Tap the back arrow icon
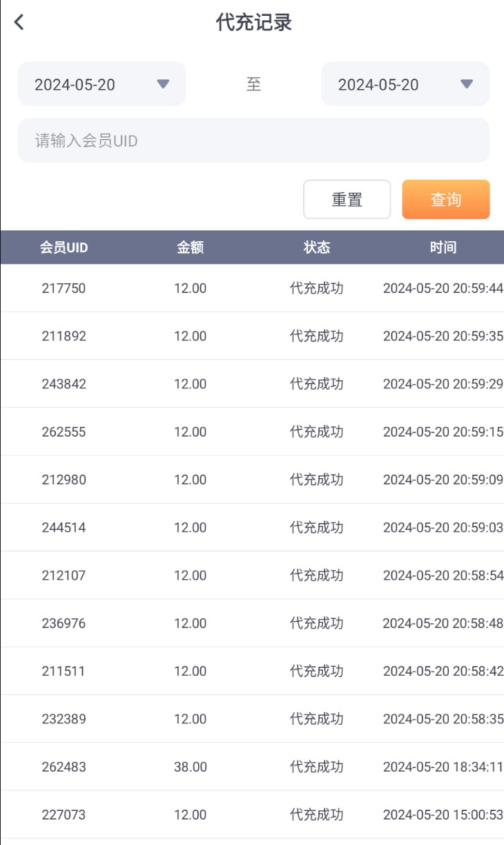 pyautogui.click(x=19, y=22)
